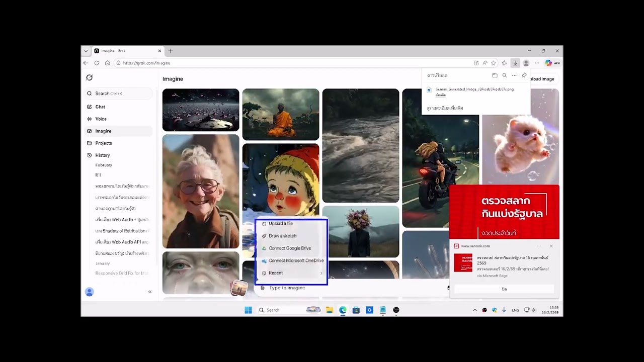Open the flamingo landscape thumbnail

point(201,110)
